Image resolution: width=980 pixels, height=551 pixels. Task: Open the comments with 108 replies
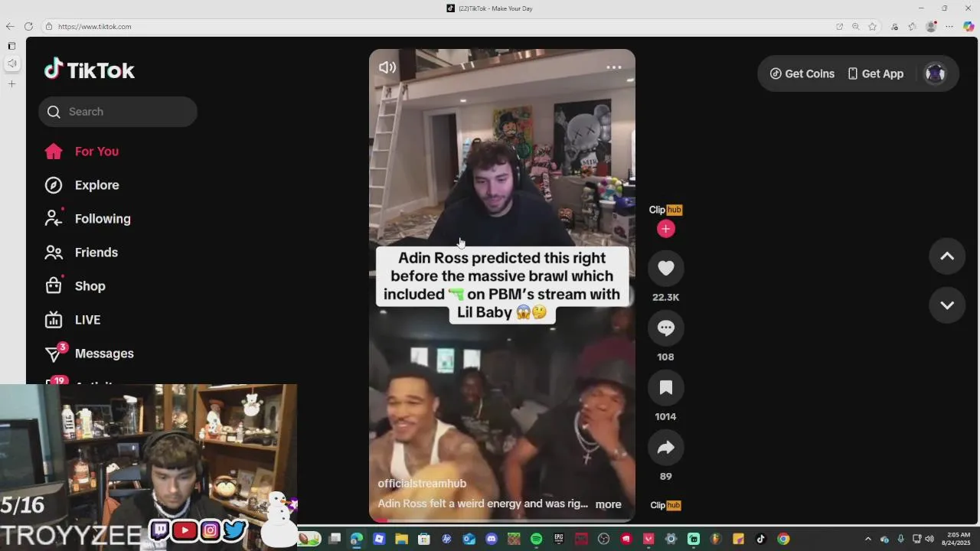pos(666,328)
